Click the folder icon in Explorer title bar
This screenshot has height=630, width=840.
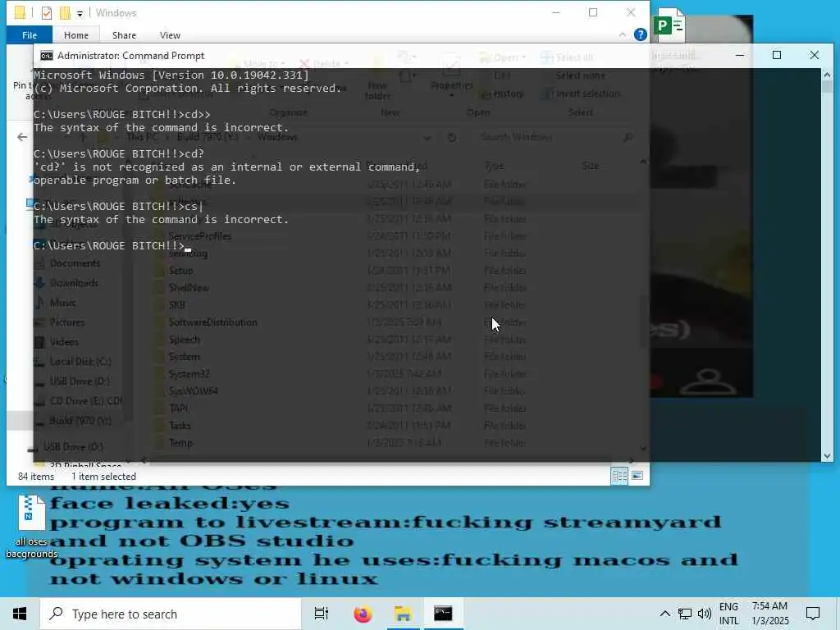click(20, 13)
